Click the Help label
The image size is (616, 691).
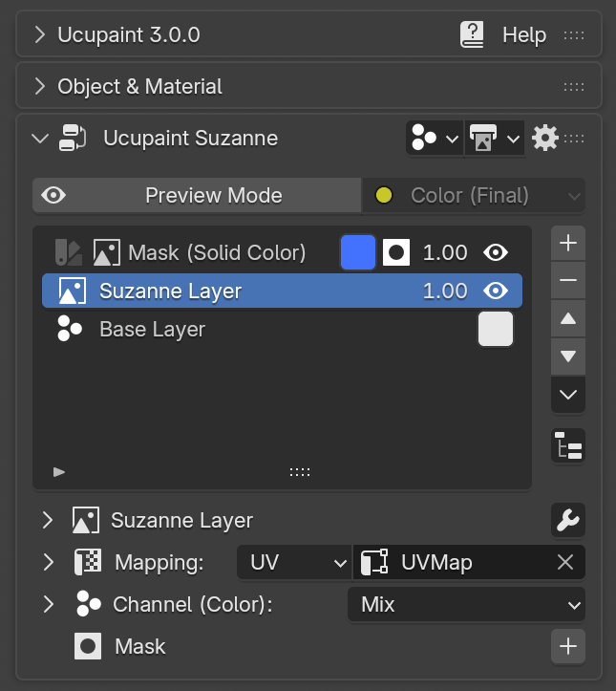(x=524, y=34)
